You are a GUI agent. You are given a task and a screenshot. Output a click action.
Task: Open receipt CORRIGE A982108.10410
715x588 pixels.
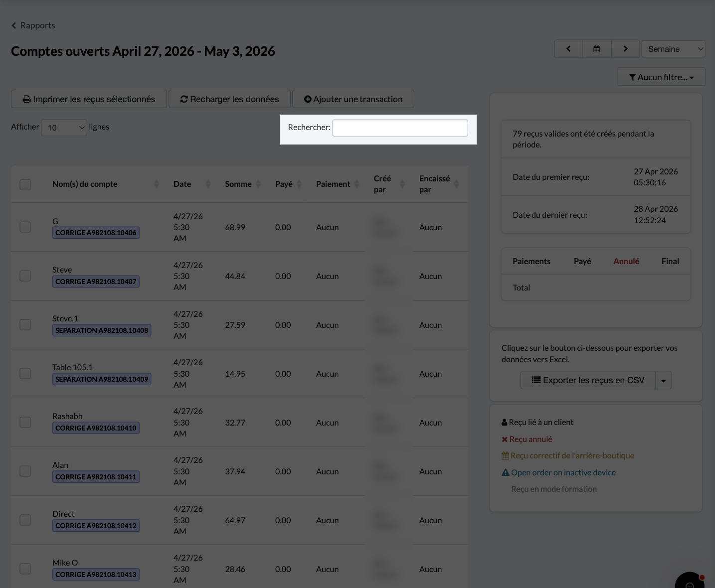coord(96,428)
